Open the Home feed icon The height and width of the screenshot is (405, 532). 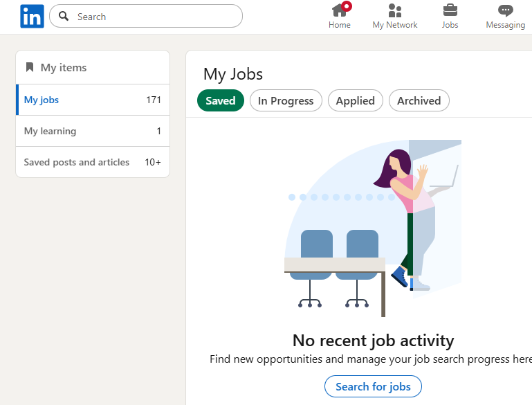click(x=339, y=10)
